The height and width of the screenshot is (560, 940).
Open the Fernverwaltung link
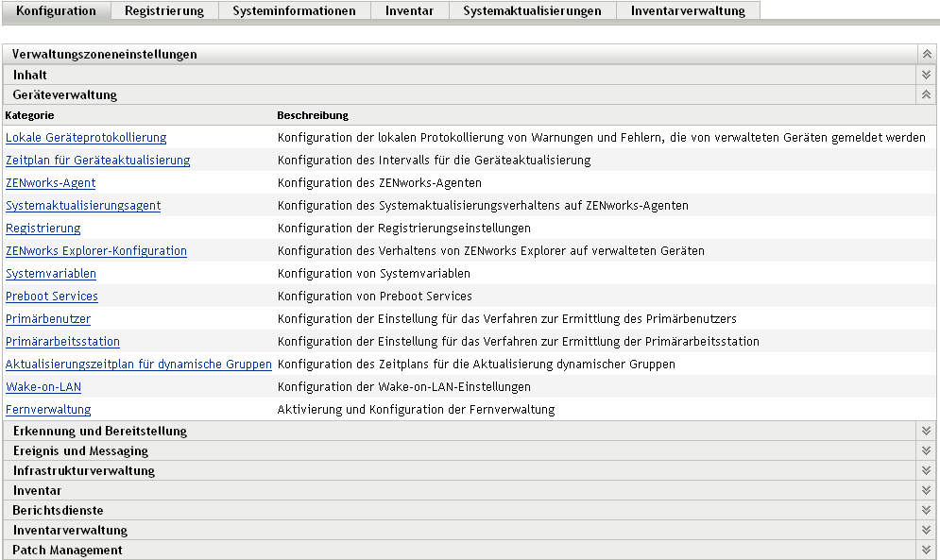click(48, 410)
